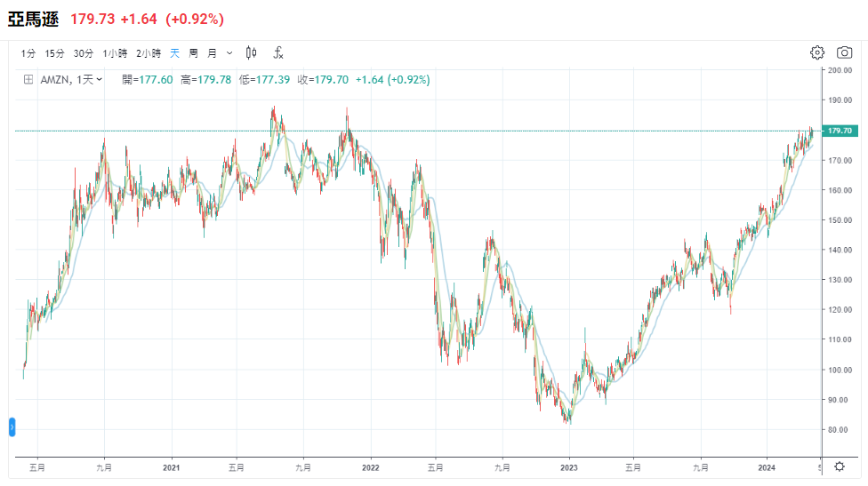Click the 2024 time axis label
The width and height of the screenshot is (868, 486).
[x=767, y=467]
